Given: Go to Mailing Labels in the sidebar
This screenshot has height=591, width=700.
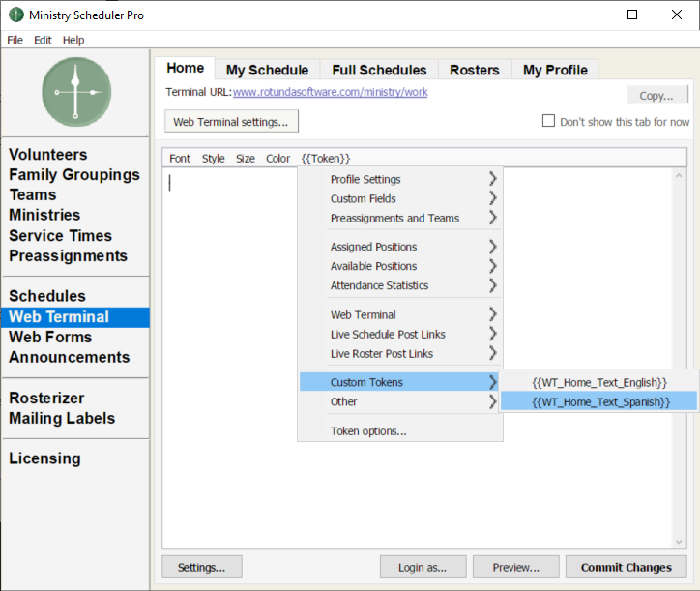Looking at the screenshot, I should pyautogui.click(x=62, y=418).
